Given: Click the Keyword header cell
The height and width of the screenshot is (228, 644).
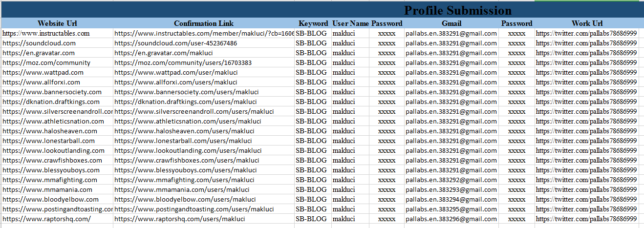Looking at the screenshot, I should click(x=313, y=23).
